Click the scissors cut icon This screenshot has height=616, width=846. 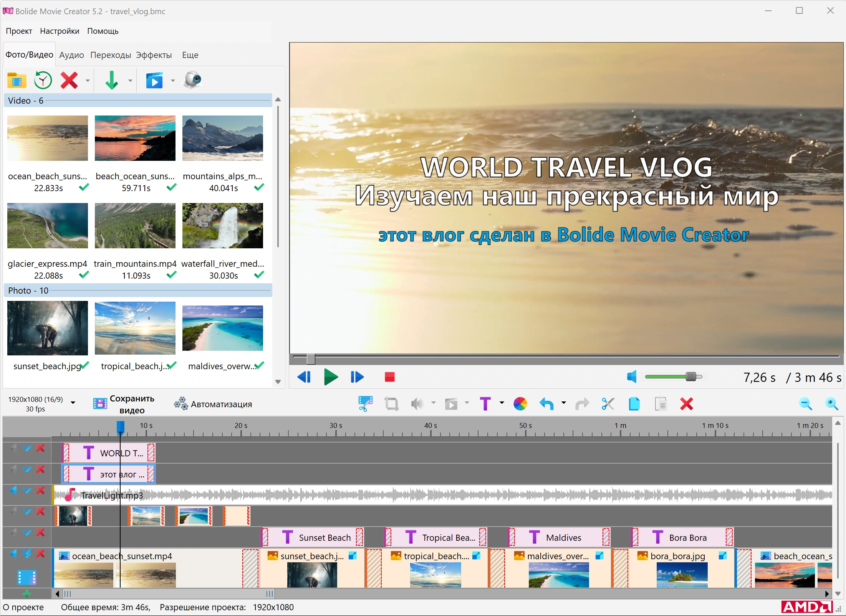(608, 404)
